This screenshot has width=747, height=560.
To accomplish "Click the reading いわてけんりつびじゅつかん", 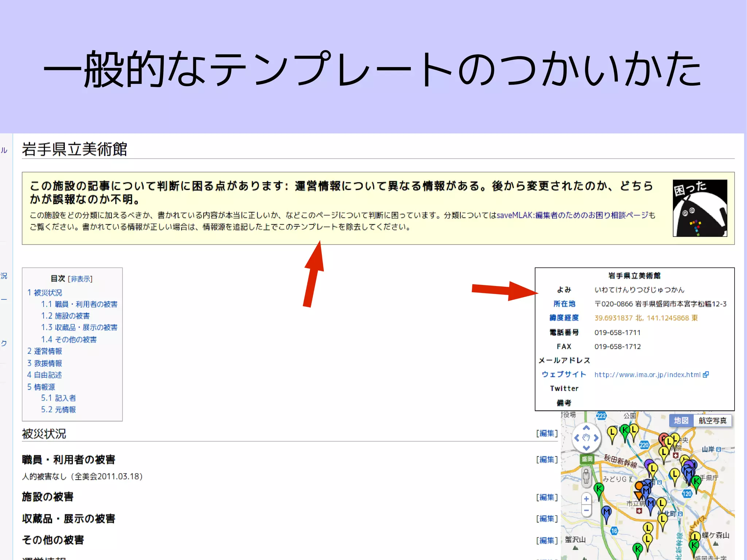I will (639, 290).
